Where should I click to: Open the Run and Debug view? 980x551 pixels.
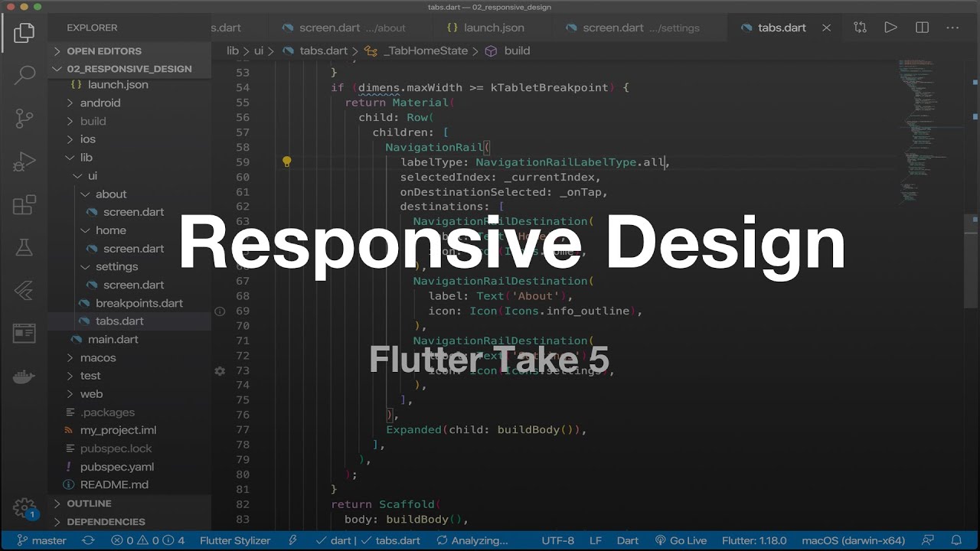[24, 161]
